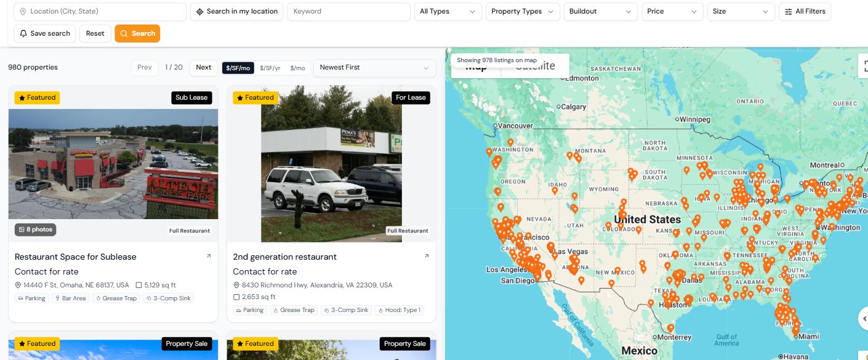868x360 pixels.
Task: Click the 980 properties count text
Action: point(33,68)
